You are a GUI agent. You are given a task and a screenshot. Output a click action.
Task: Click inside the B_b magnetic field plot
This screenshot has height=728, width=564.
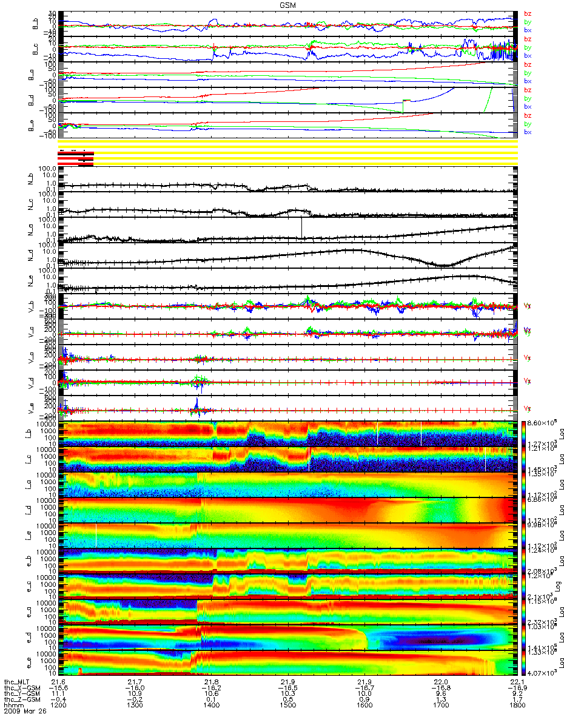pyautogui.click(x=289, y=24)
